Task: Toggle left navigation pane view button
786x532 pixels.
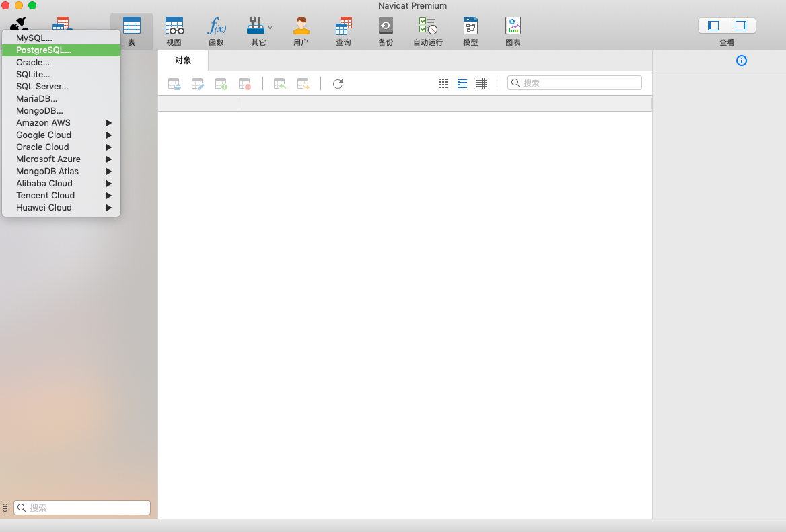Action: click(713, 26)
